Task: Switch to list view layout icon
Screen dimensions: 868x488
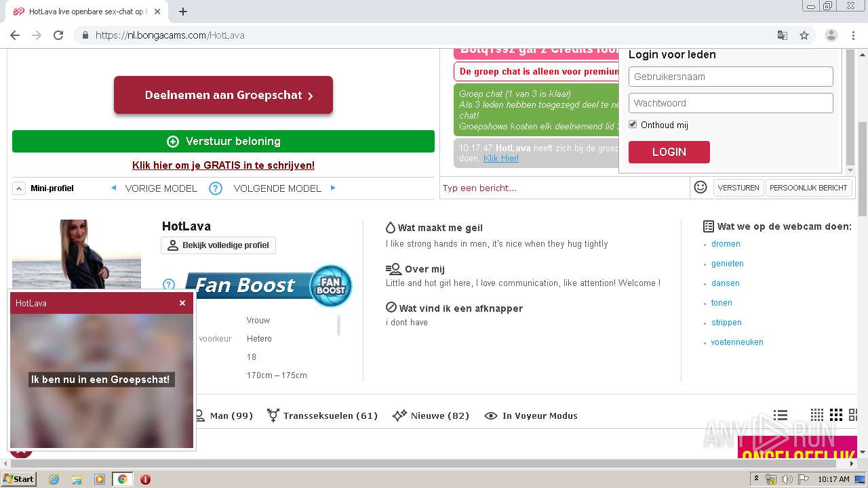Action: point(781,415)
